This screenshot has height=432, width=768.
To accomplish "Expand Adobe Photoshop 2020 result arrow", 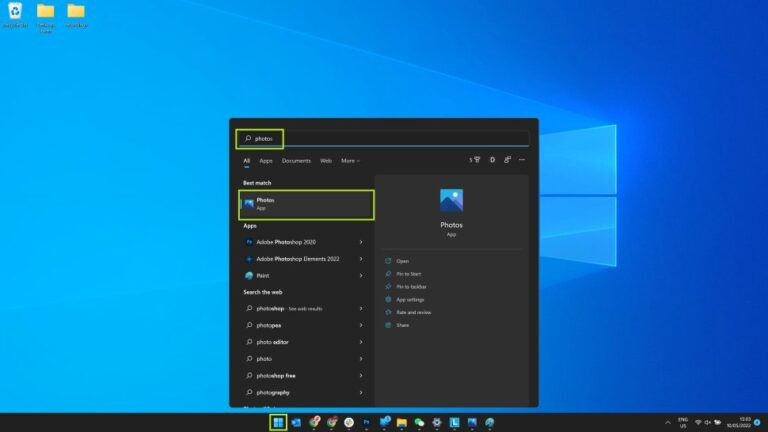I will pos(361,242).
